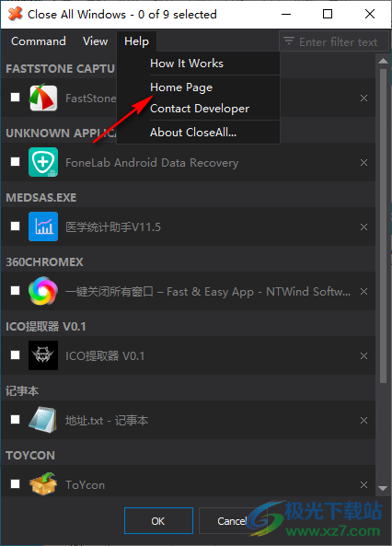Close FoneLab Android Data Recovery row X
This screenshot has width=392, height=546.
pyautogui.click(x=363, y=163)
